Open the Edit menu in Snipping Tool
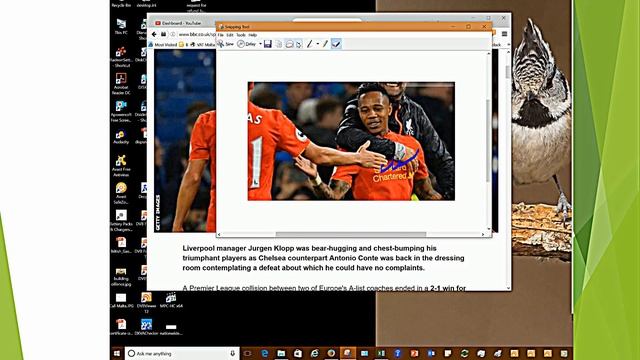 [230, 35]
